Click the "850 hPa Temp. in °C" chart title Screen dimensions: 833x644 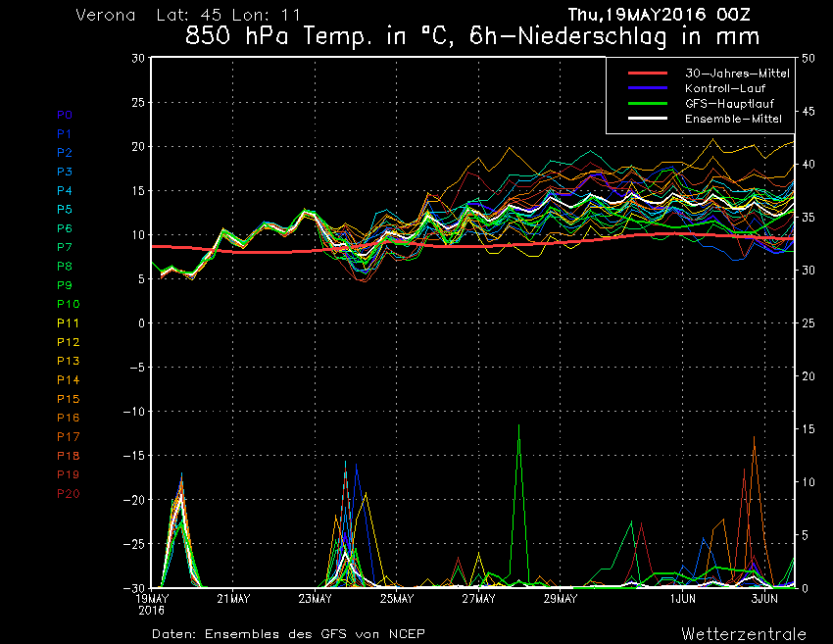(x=319, y=36)
